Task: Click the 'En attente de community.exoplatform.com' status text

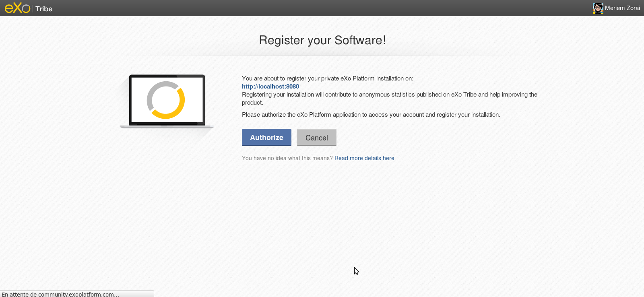Action: tap(60, 294)
